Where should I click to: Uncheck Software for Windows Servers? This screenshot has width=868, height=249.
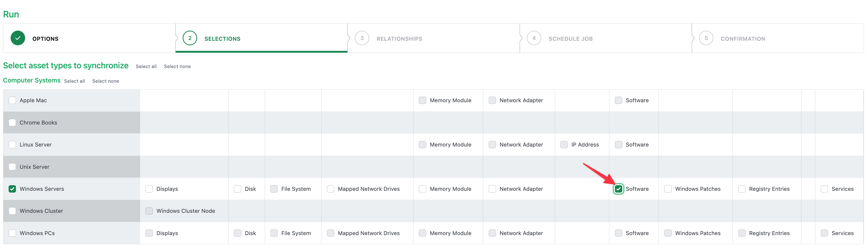(619, 189)
